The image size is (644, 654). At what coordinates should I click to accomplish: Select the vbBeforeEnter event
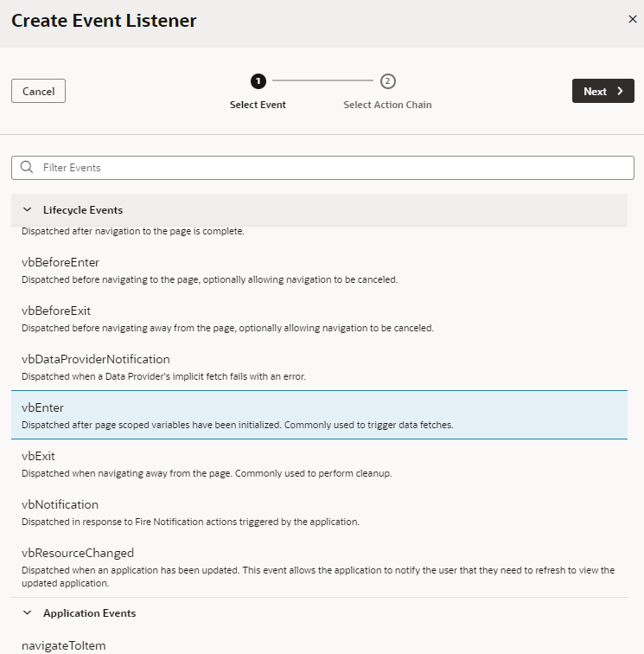click(x=61, y=262)
